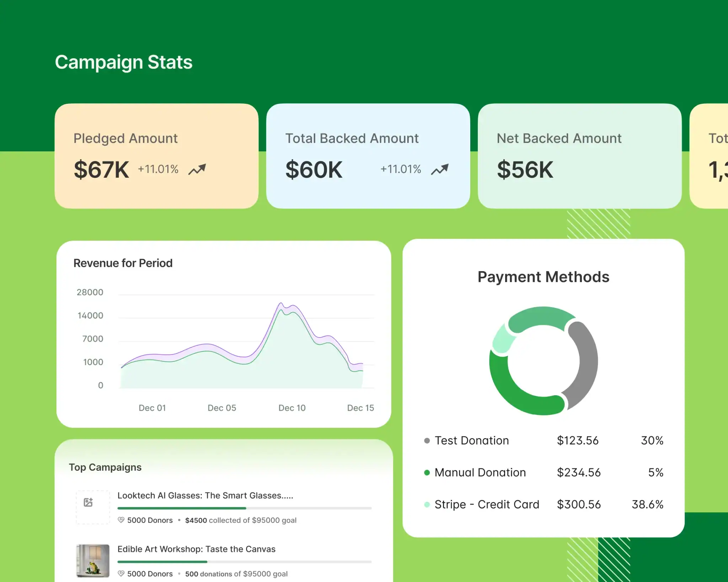Viewport: 728px width, 582px height.
Task: Click green legend dot beside Manual Donation
Action: pos(427,473)
